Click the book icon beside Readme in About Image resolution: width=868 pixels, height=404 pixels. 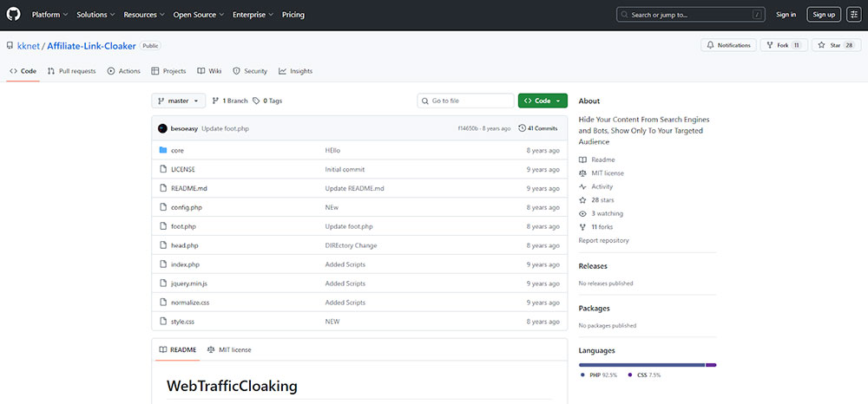coord(582,160)
